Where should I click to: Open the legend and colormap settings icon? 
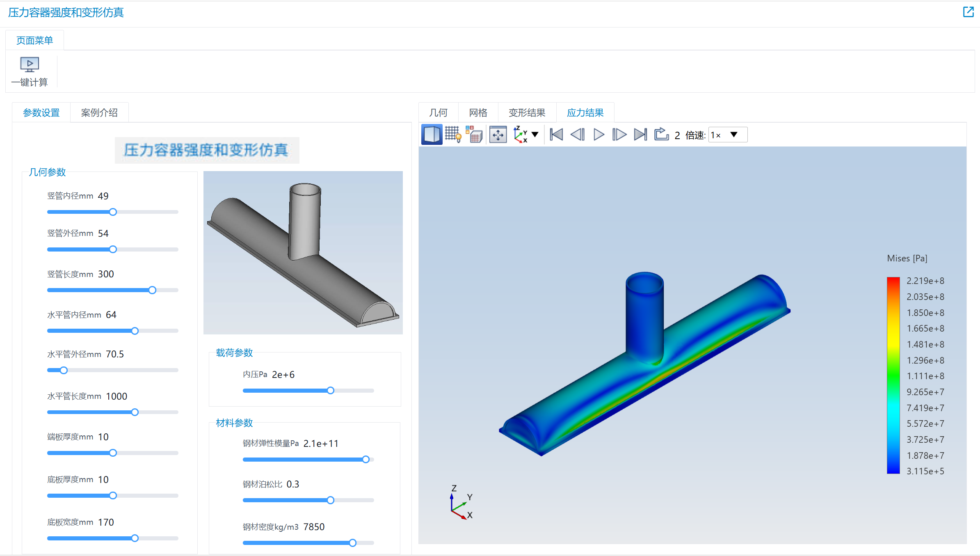(475, 135)
